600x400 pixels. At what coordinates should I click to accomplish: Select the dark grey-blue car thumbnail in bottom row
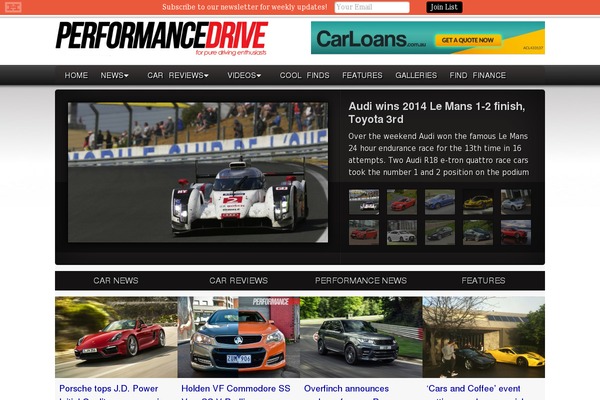click(x=478, y=232)
